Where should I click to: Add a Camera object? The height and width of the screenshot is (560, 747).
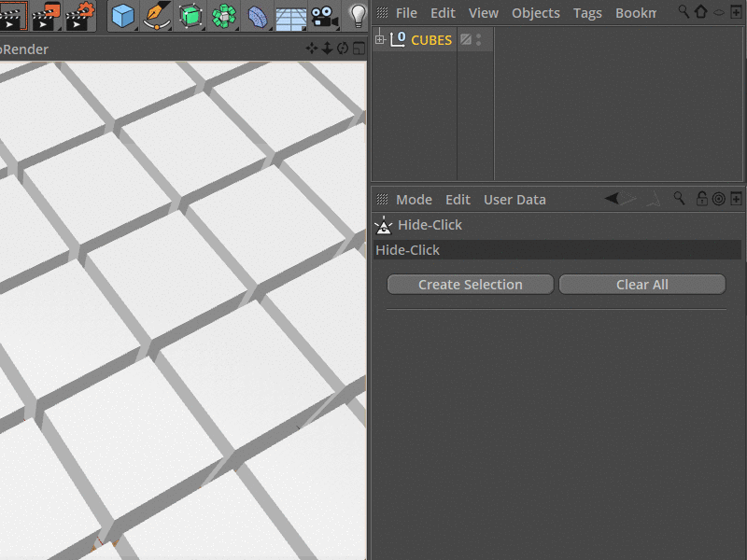point(324,17)
